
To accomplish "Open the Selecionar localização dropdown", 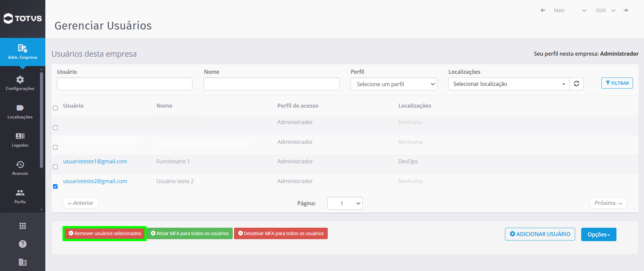I will click(x=509, y=84).
